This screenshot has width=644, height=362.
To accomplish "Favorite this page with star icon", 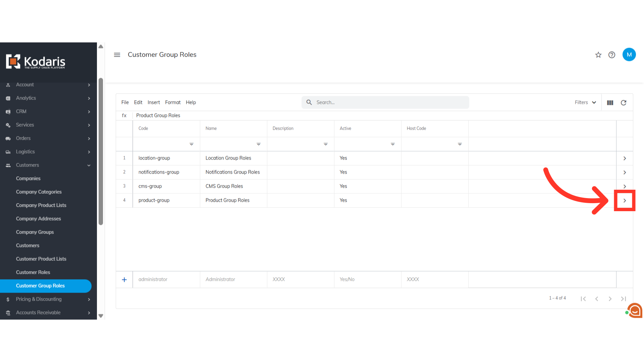I will [598, 55].
